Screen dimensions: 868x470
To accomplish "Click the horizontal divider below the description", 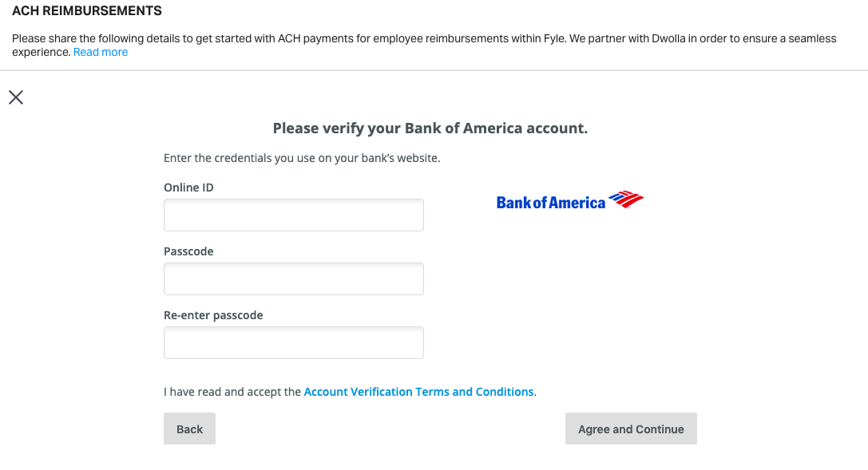I will pos(434,70).
